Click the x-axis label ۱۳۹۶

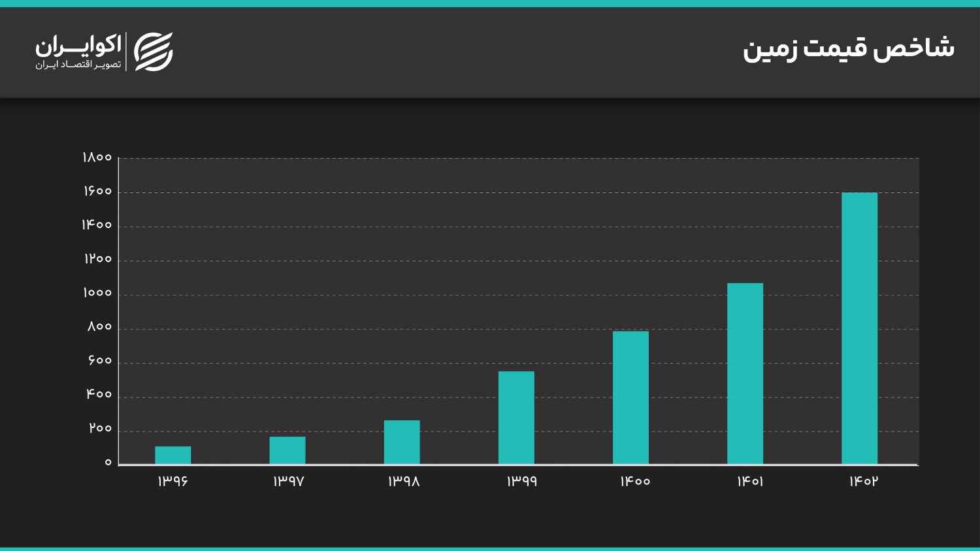coord(173,481)
